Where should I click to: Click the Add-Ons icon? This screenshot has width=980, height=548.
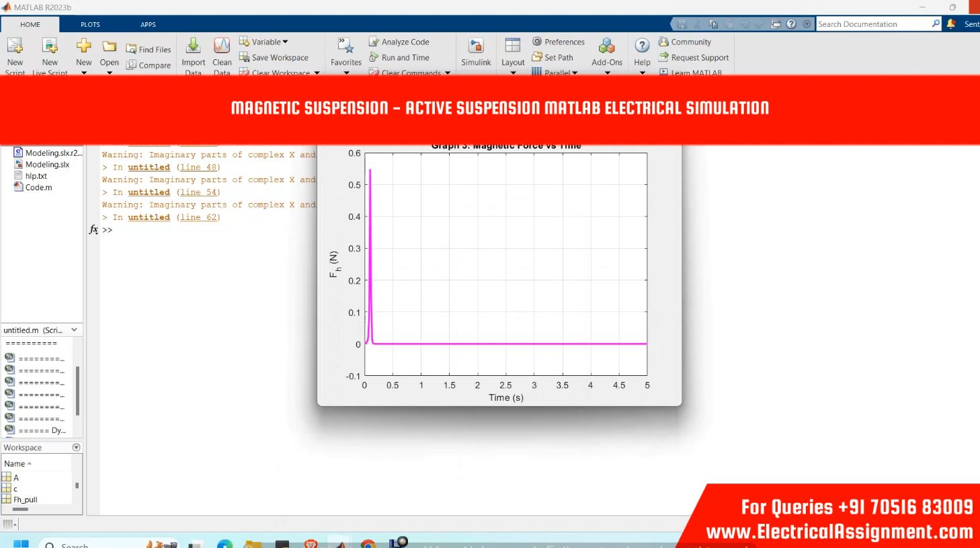click(606, 46)
